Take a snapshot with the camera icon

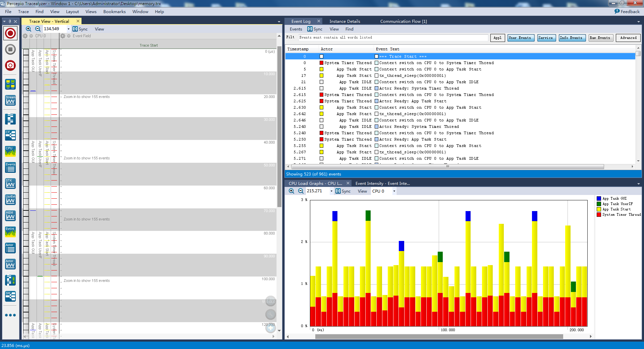(10, 65)
